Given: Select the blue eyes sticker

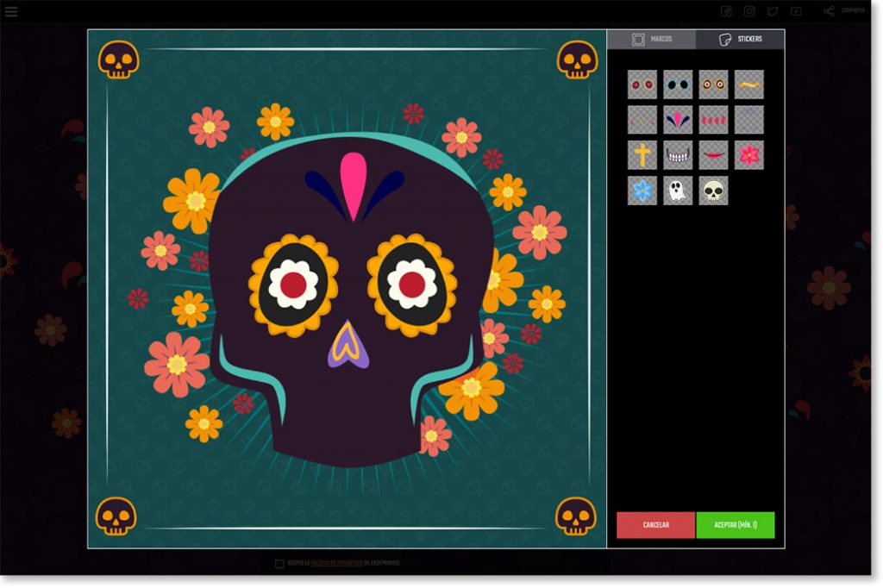Looking at the screenshot, I should click(678, 84).
